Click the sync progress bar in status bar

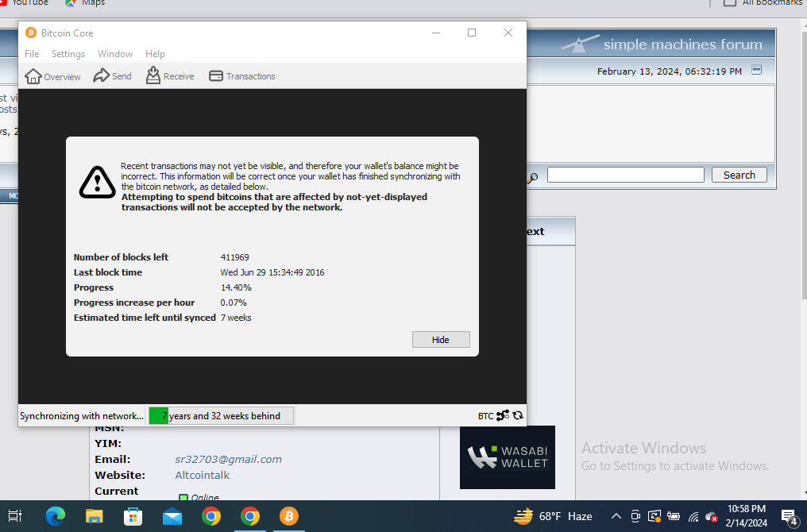click(x=222, y=416)
